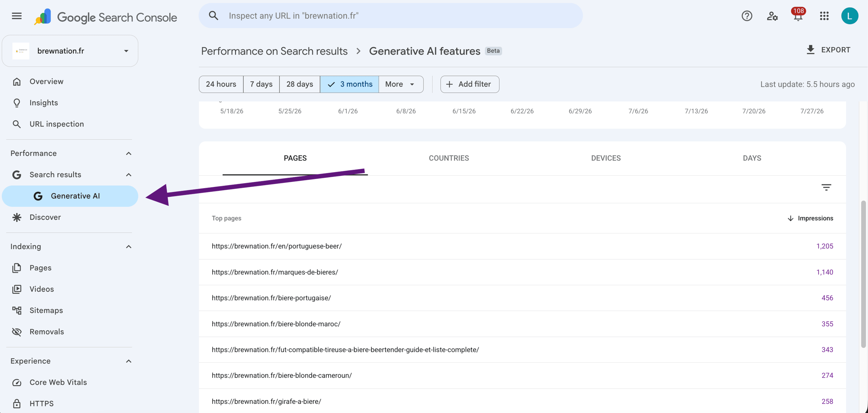Screen dimensions: 868x413
Task: Click the Pages documents icon under Indexing
Action: (17, 268)
